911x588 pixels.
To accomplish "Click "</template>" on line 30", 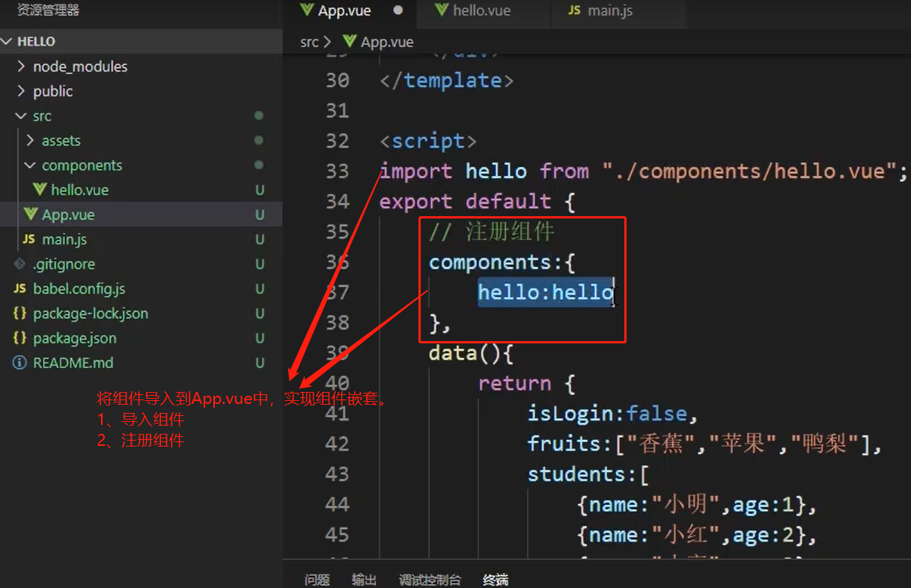I will (x=446, y=80).
